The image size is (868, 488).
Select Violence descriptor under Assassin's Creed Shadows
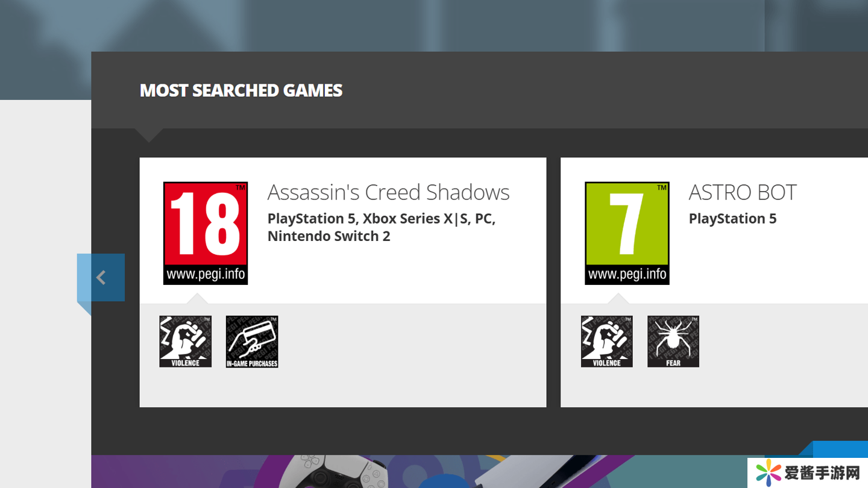pyautogui.click(x=186, y=341)
